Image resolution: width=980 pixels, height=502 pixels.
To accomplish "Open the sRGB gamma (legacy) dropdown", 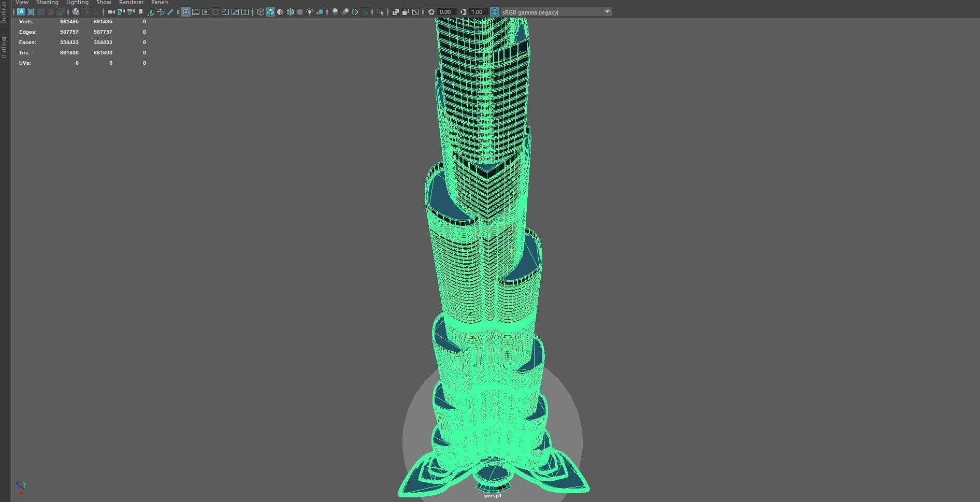I will [556, 11].
